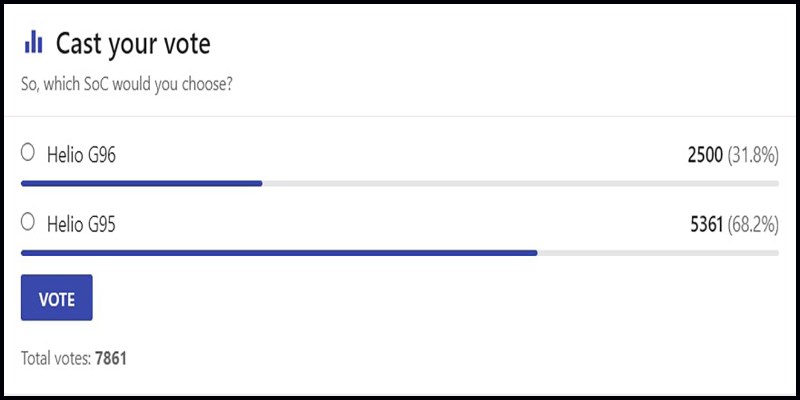Click the "Total votes" label
Image resolution: width=800 pixels, height=400 pixels.
pos(56,357)
